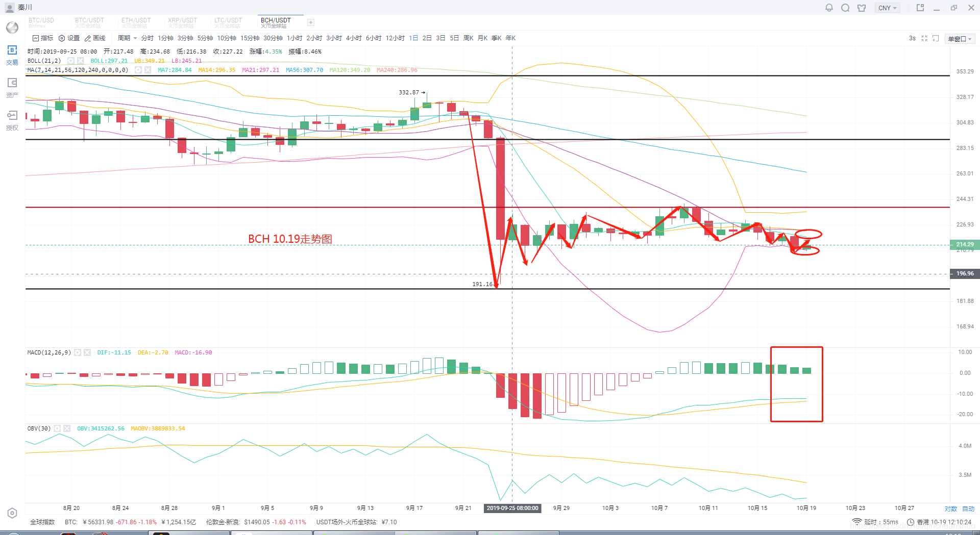Open the 单窗口 window layout dropdown
This screenshot has width=980, height=535.
(960, 39)
